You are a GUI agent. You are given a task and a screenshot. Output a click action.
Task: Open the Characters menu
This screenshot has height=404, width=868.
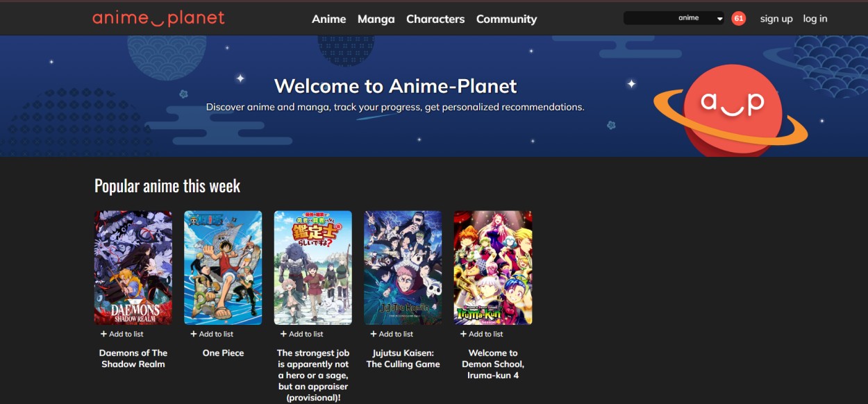[x=435, y=19]
